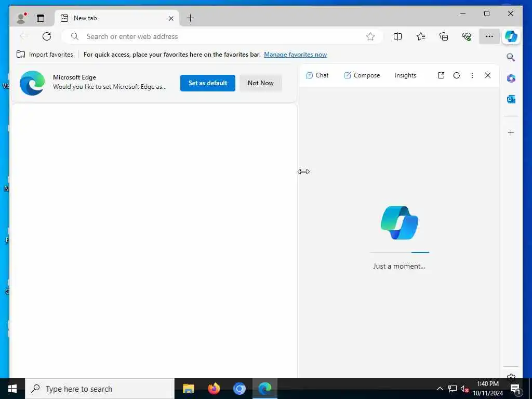The width and height of the screenshot is (532, 399).
Task: Open sidebar Search icon
Action: click(x=511, y=57)
